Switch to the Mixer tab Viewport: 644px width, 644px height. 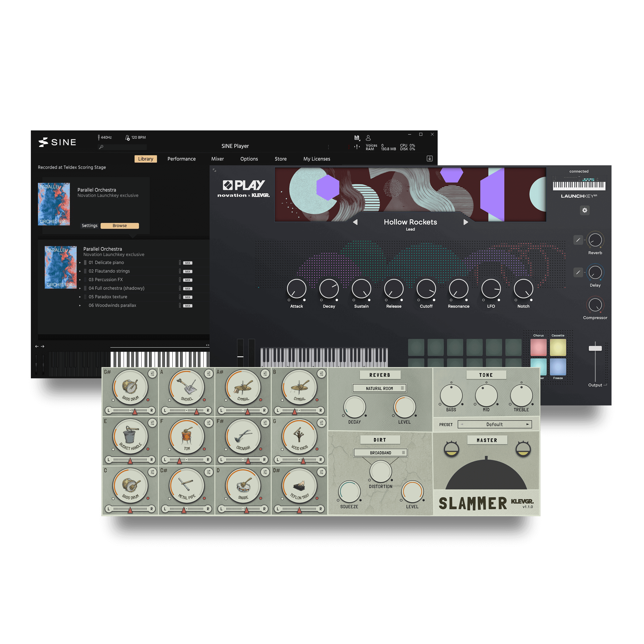(217, 159)
